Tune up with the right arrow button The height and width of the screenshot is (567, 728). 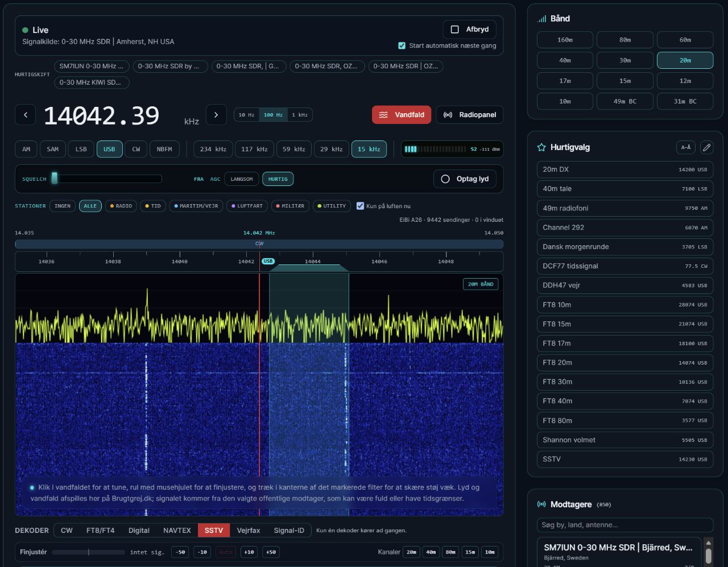tap(216, 115)
